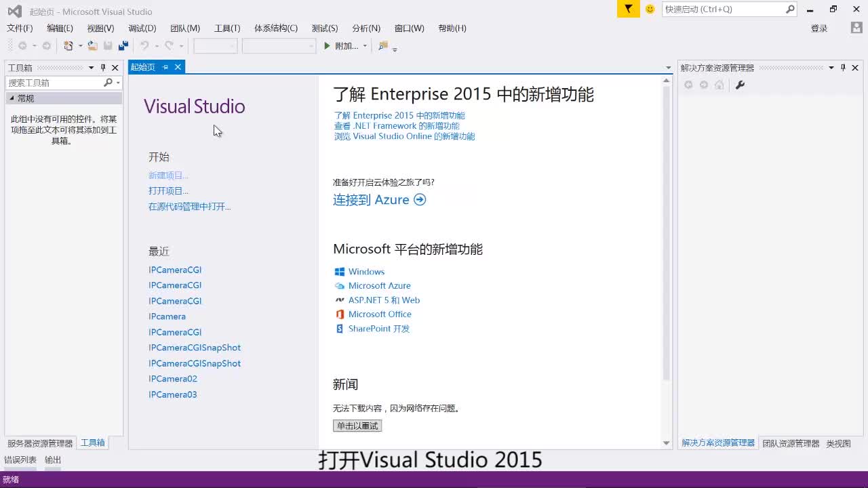The width and height of the screenshot is (868, 488).
Task: Click the Solution Explorer home icon
Action: pos(719,85)
